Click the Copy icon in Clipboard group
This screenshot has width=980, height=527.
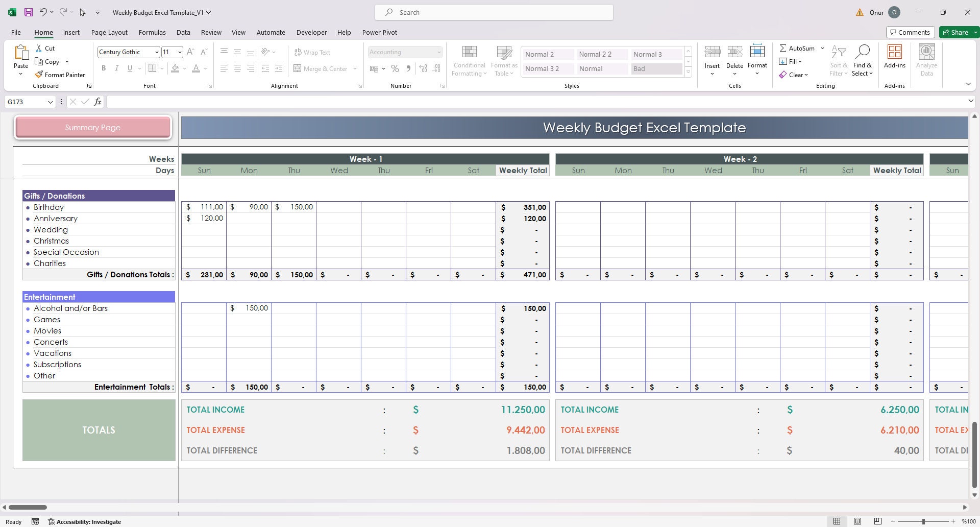coord(39,61)
